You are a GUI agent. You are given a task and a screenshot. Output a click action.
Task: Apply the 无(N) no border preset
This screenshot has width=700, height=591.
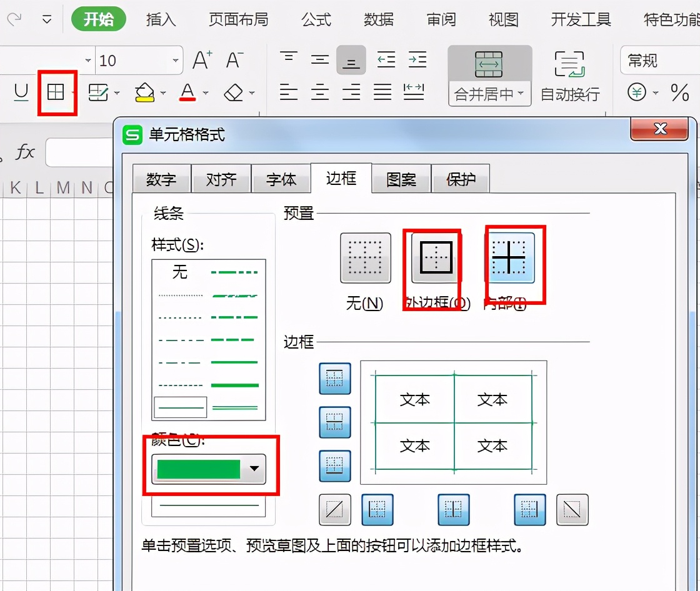[x=365, y=258]
